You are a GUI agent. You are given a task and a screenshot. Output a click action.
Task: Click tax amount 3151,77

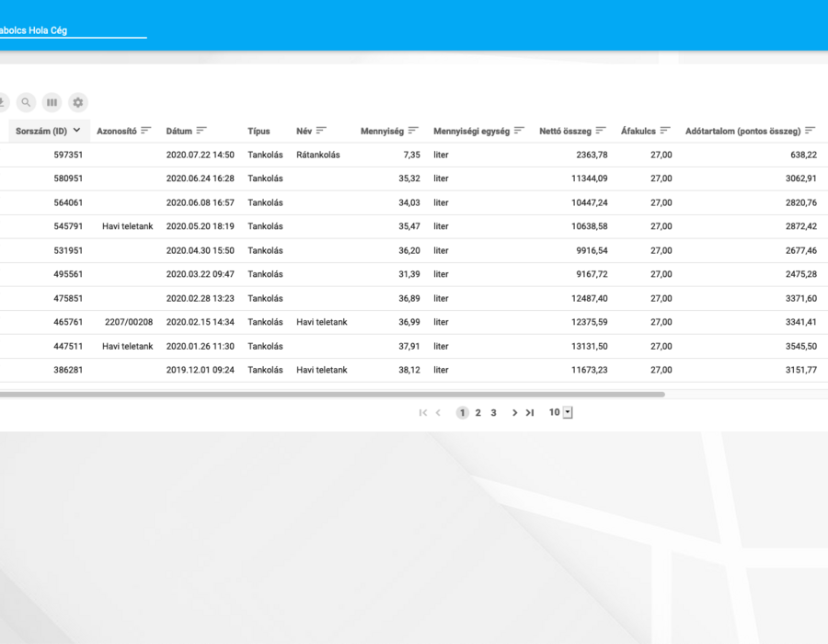click(801, 370)
